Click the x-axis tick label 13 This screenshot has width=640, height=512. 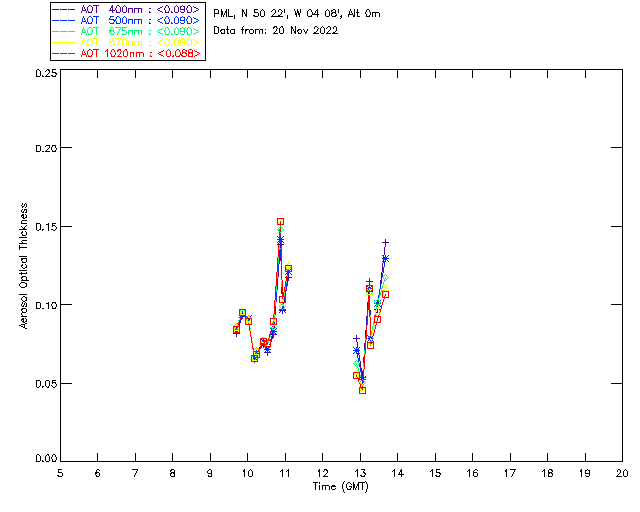[360, 473]
